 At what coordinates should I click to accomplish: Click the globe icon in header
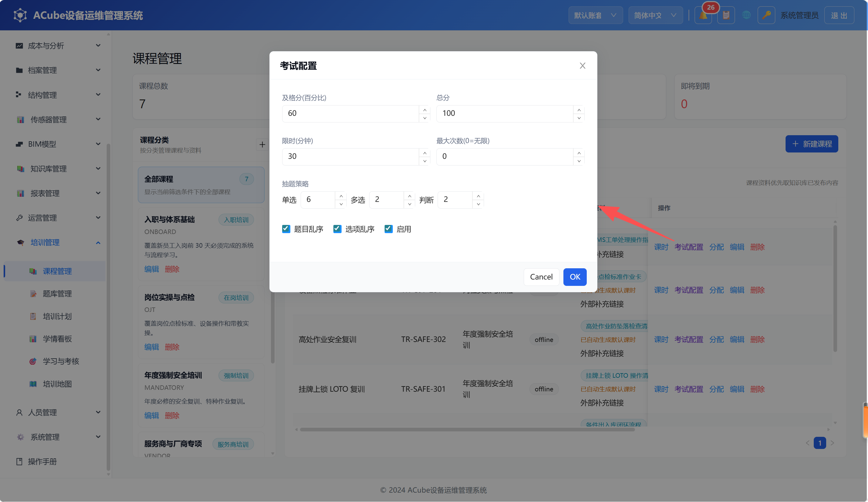pyautogui.click(x=746, y=15)
